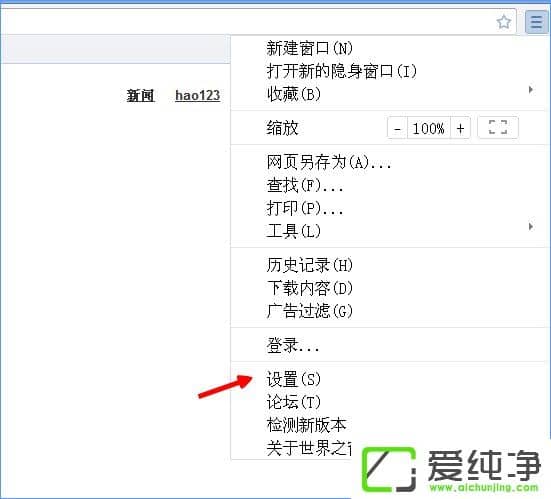Viewport: 551px width, 499px height.
Task: Expand submenu arrow beside 工具(L)
Action: tap(531, 227)
